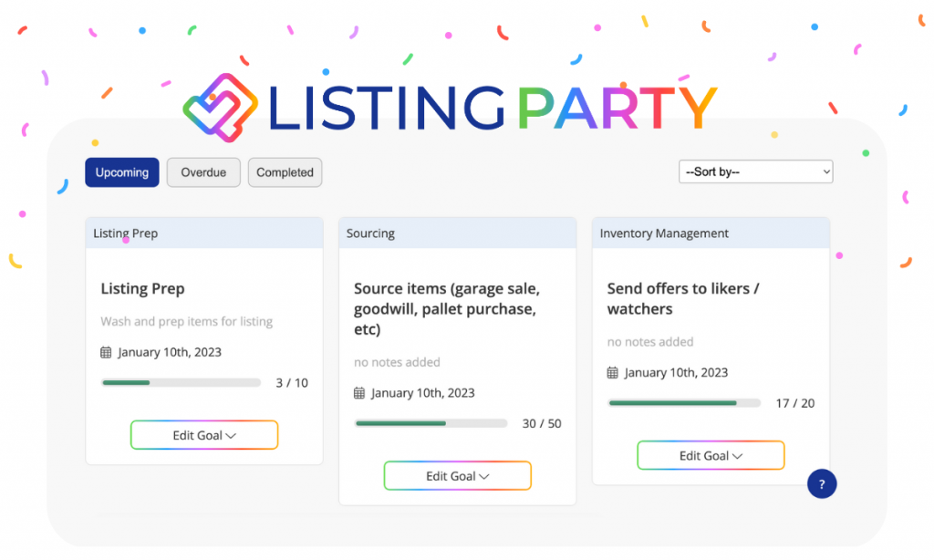Screen dimensions: 934x560
Task: Click the Wash and prep items note
Action: point(186,322)
